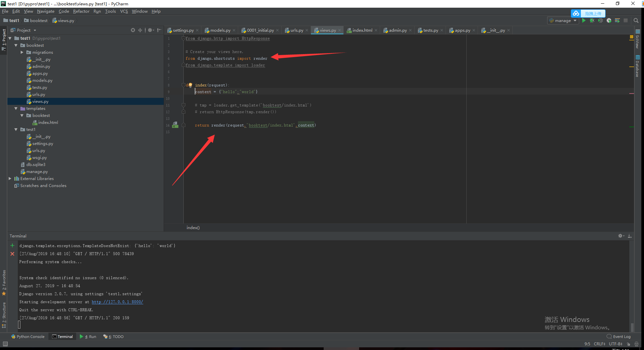Select index.html in the project tree
Screen dimensions: 644x350
(48, 123)
